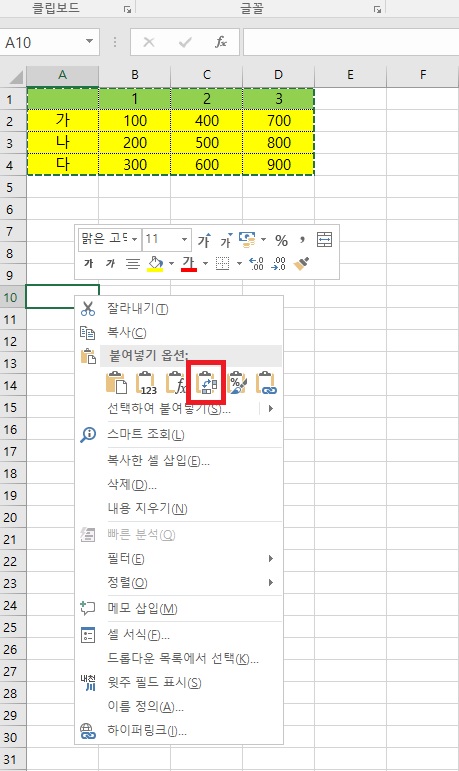
Task: Click the borders icon in mini toolbar
Action: 223,264
